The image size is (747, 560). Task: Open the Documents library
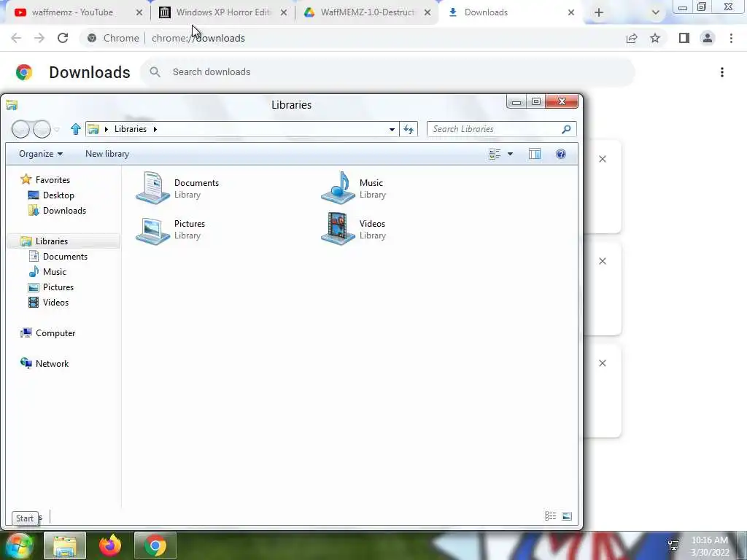pos(177,189)
